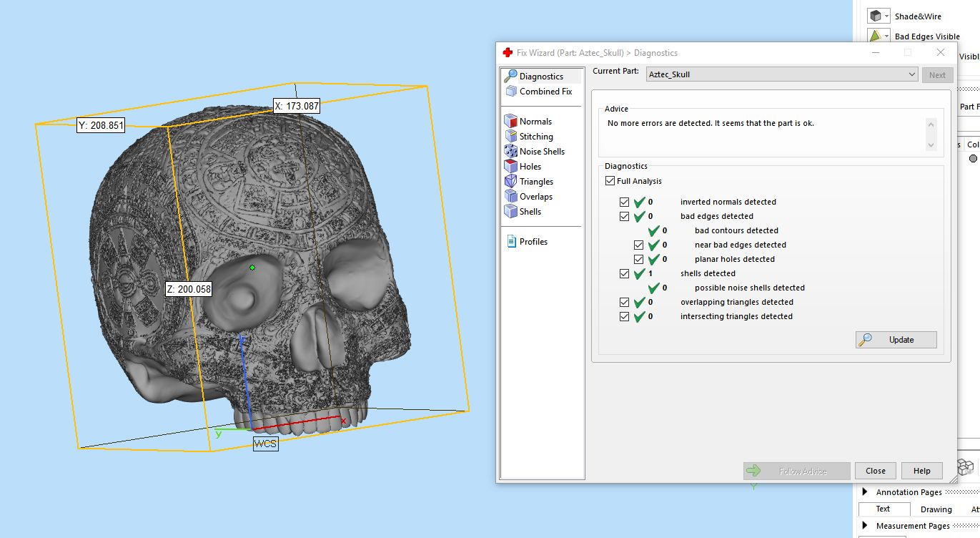Open the Normals fix page icon
The image size is (980, 538).
(x=510, y=122)
